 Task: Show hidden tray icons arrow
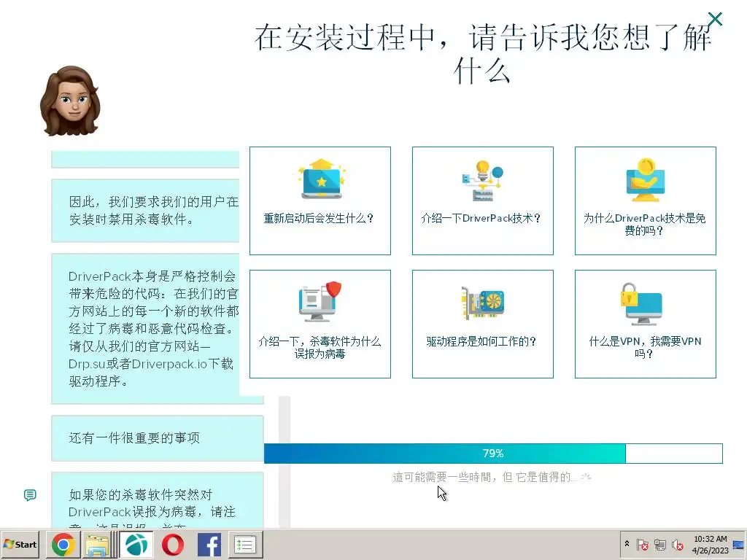(627, 544)
